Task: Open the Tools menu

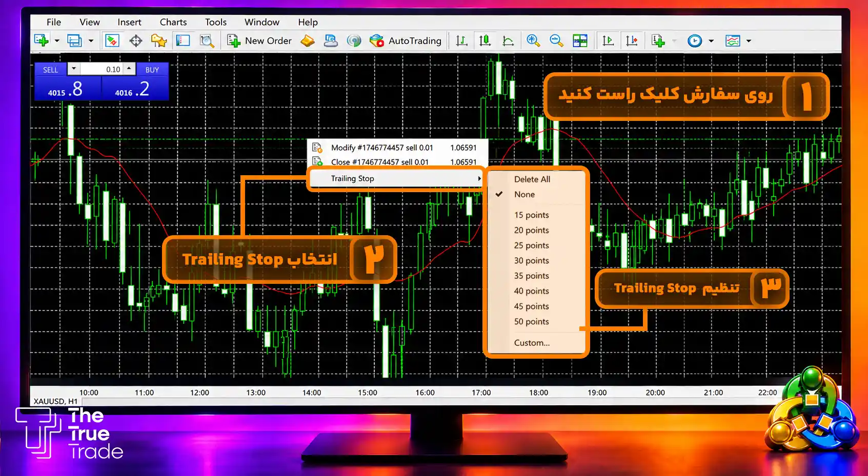Action: tap(216, 22)
